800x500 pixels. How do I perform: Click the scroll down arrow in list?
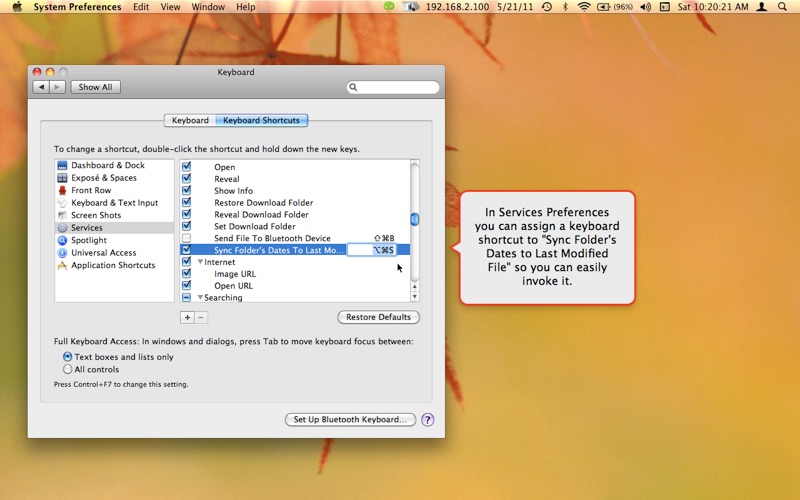(x=415, y=296)
